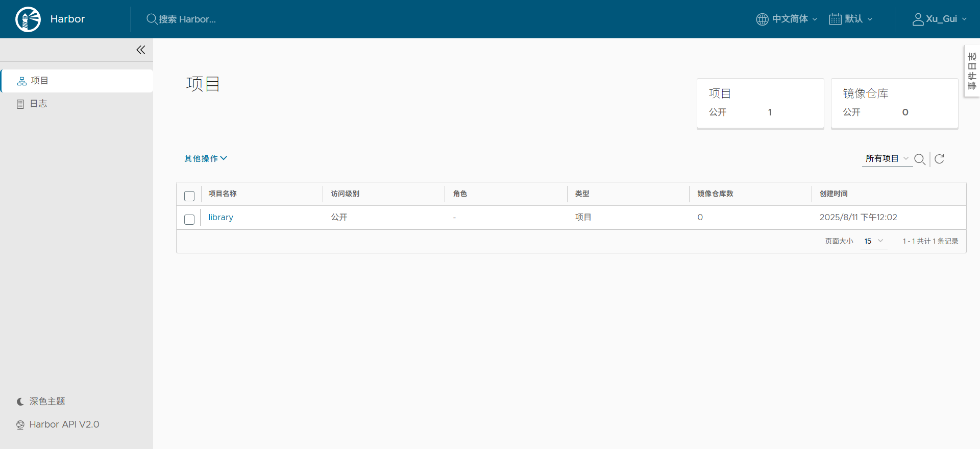Open 项目 in the sidebar
Image resolution: width=980 pixels, height=449 pixels.
point(77,81)
